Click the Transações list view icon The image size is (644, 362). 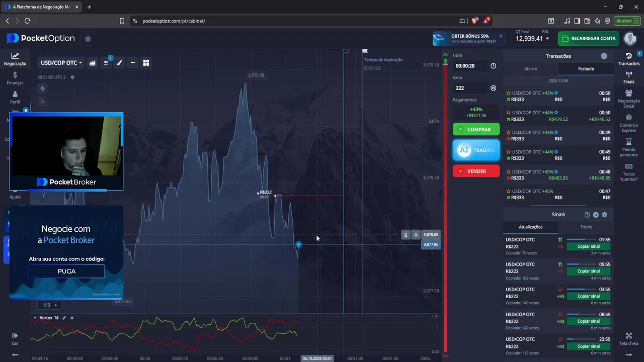coord(604,56)
